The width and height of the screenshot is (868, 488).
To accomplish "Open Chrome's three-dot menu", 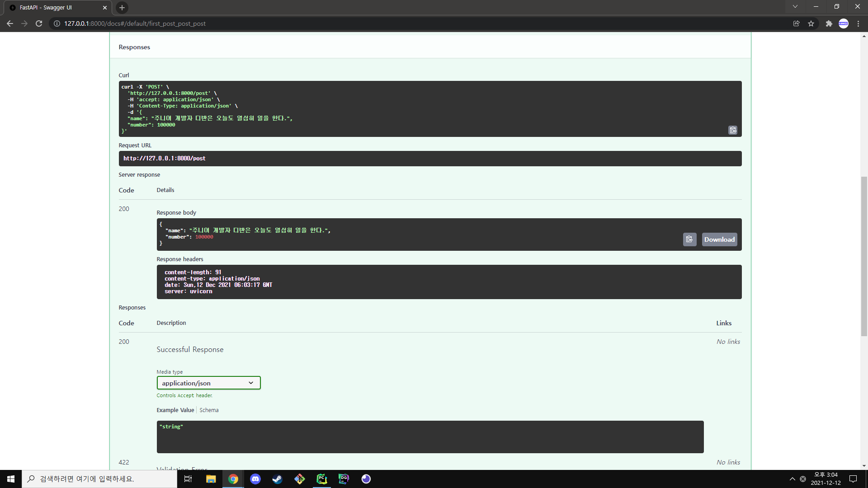I will 858,23.
